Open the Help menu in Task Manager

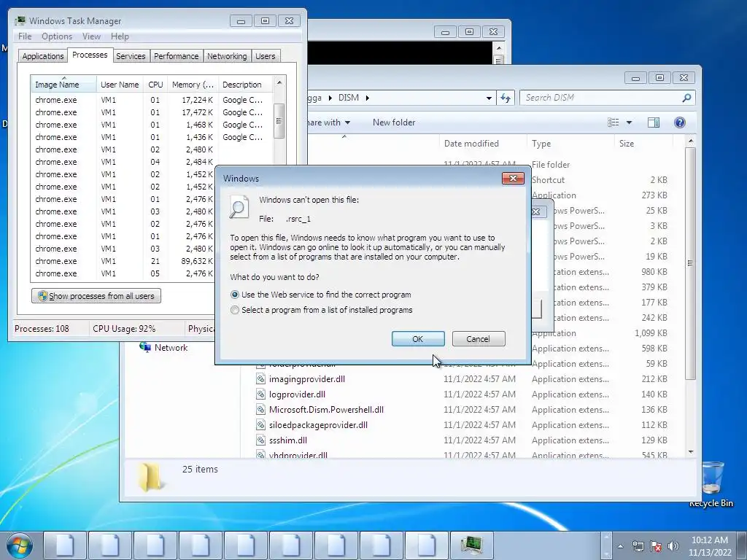[x=120, y=36]
